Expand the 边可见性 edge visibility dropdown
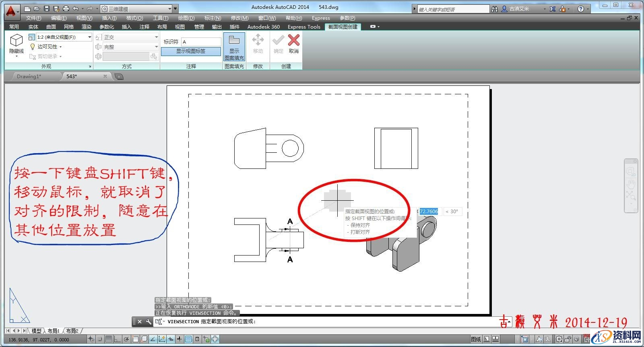The height and width of the screenshot is (347, 644). pos(49,47)
